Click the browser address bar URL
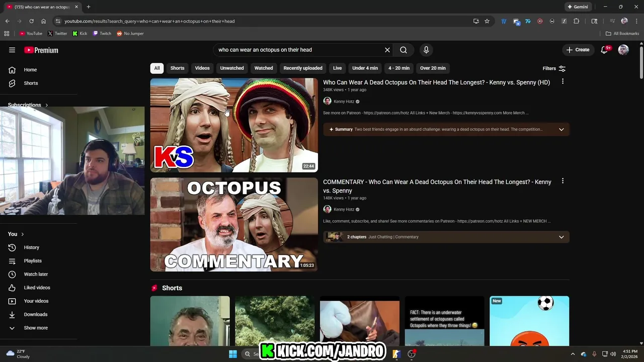 point(149,21)
